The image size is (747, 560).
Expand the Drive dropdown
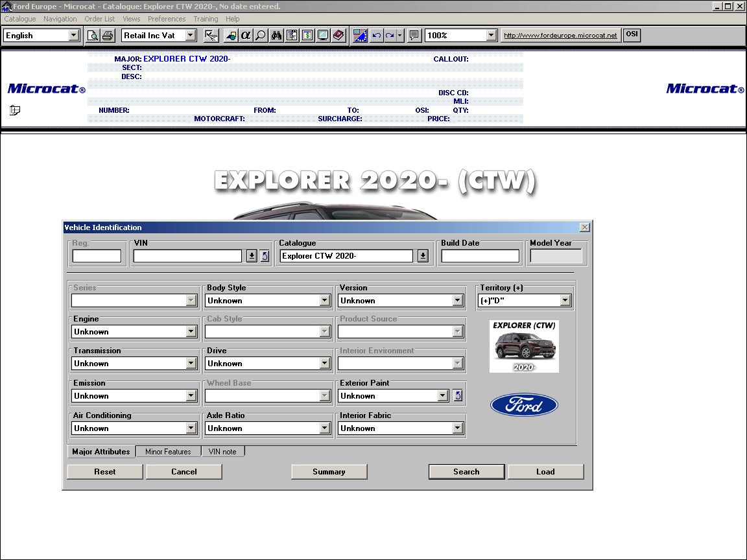pos(324,364)
